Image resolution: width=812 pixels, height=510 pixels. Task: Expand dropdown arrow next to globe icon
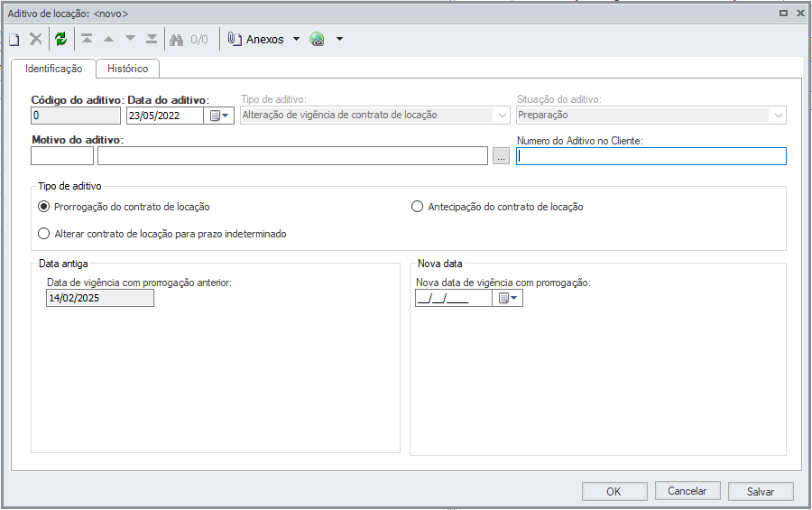coord(340,39)
